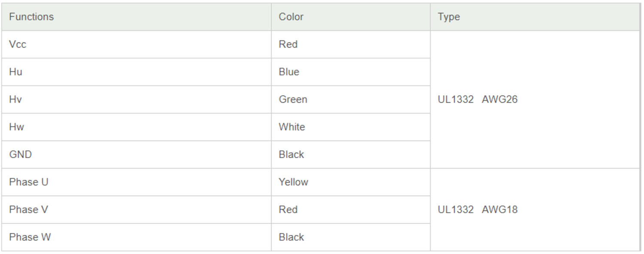Click the UL1332 AWG18 type cell
This screenshot has width=644, height=254.
[477, 209]
